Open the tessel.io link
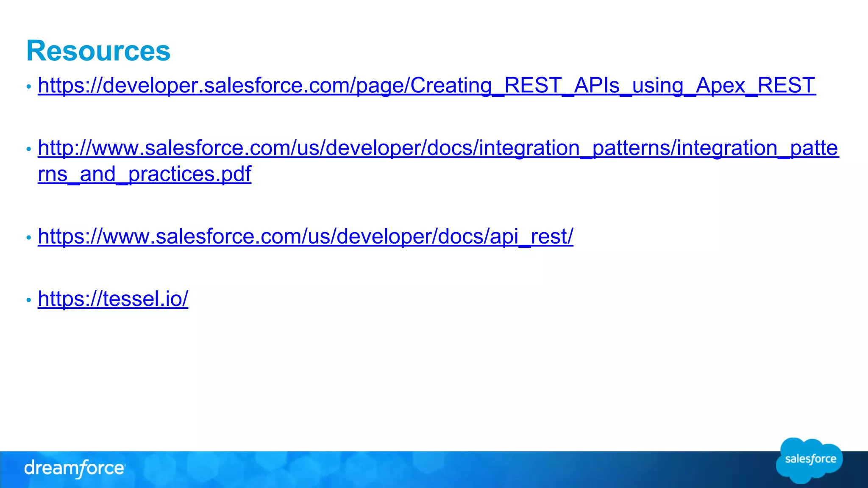 click(x=113, y=299)
